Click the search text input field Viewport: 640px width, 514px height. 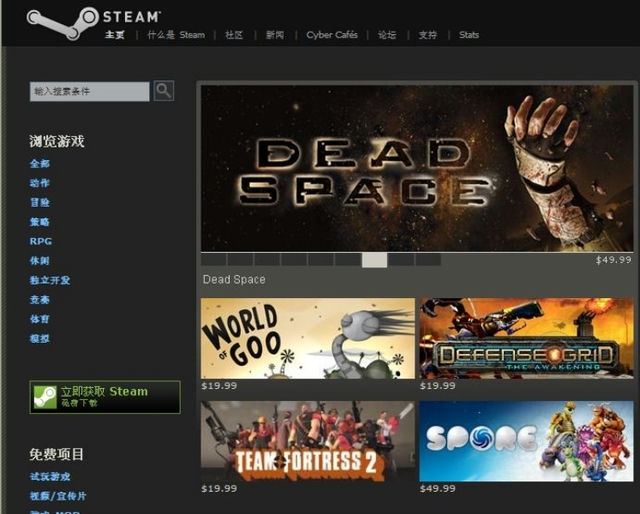89,91
